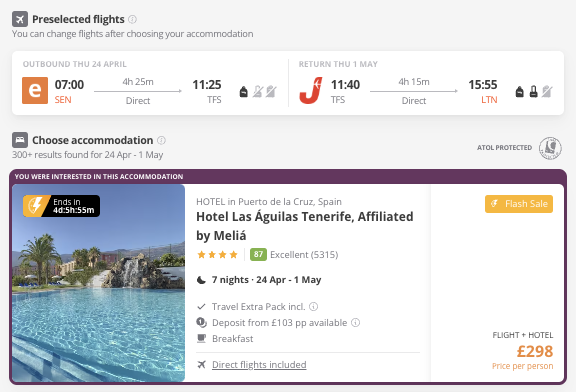Click the Choose accommodation info icon
This screenshot has height=392, width=576.
(161, 140)
